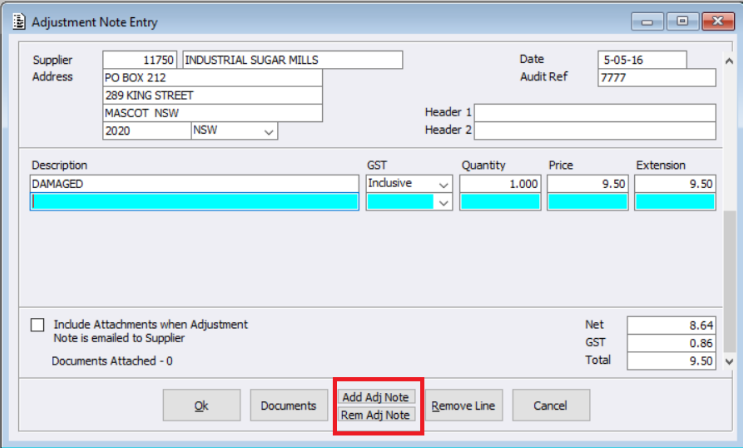Viewport: 743px width, 448px height.
Task: Click Add Adj Note button
Action: coord(373,397)
